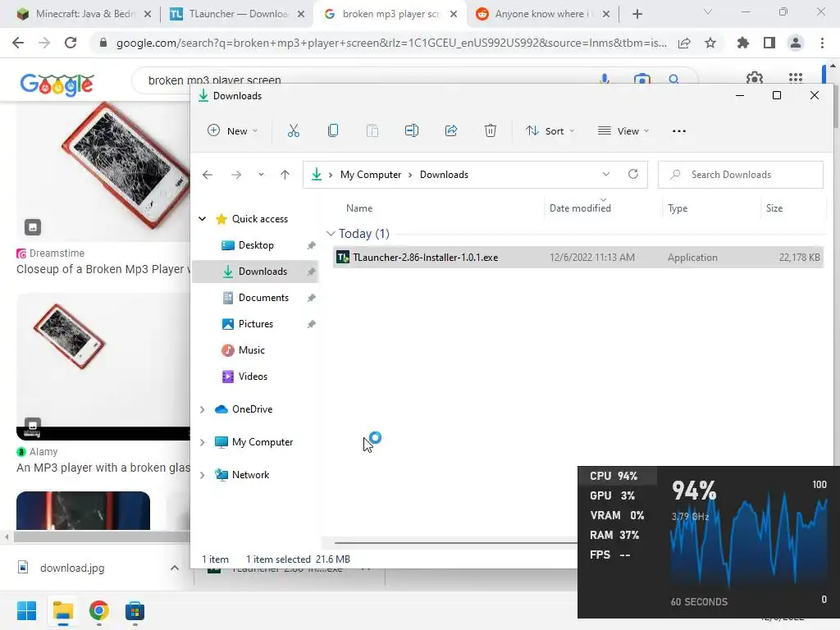
Task: Bookmark this page with the star icon
Action: [710, 43]
